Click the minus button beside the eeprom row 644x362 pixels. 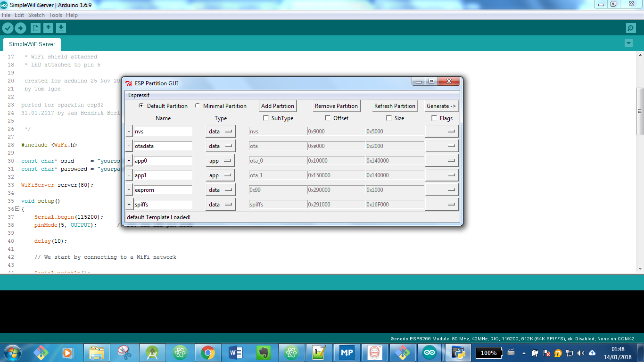(x=129, y=190)
